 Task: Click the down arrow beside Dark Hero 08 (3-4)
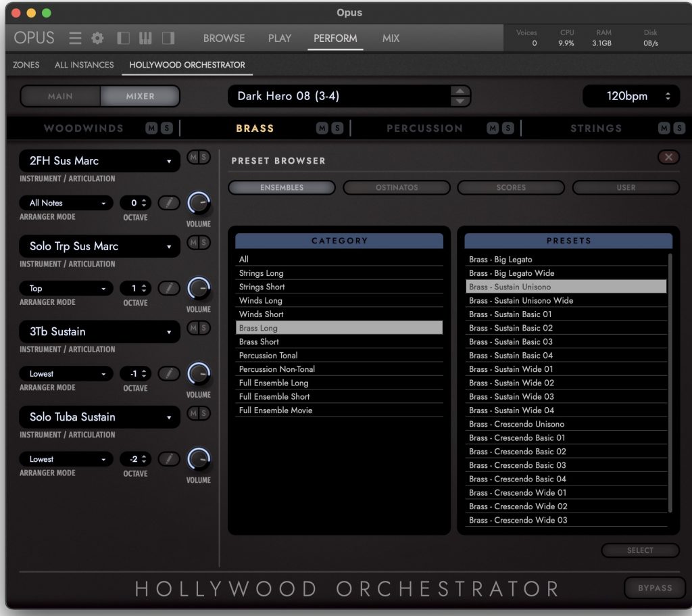(x=460, y=101)
